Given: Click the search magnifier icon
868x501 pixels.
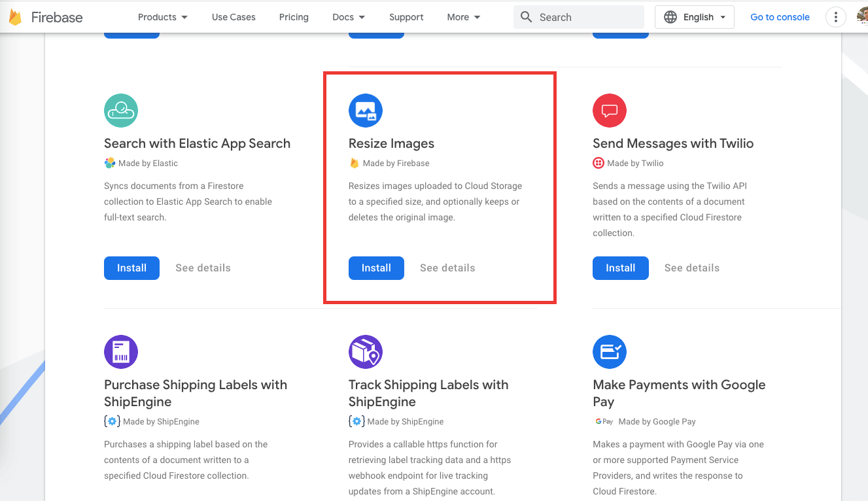Looking at the screenshot, I should pos(527,17).
